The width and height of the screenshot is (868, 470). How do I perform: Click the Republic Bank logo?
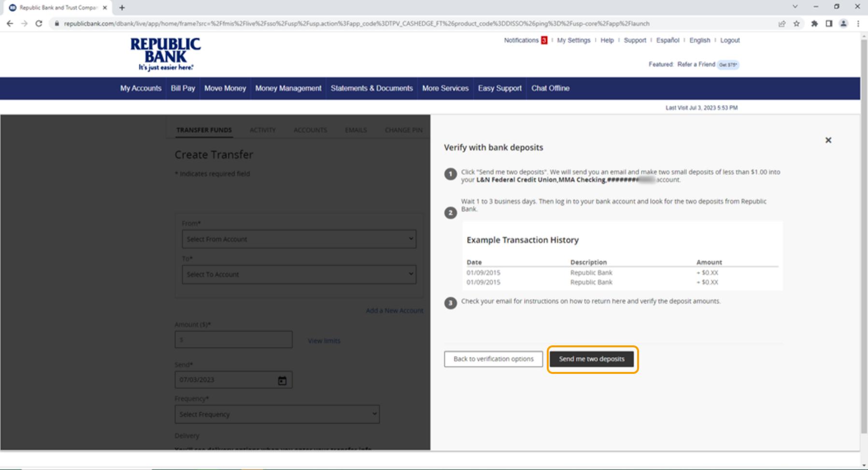[x=166, y=54]
